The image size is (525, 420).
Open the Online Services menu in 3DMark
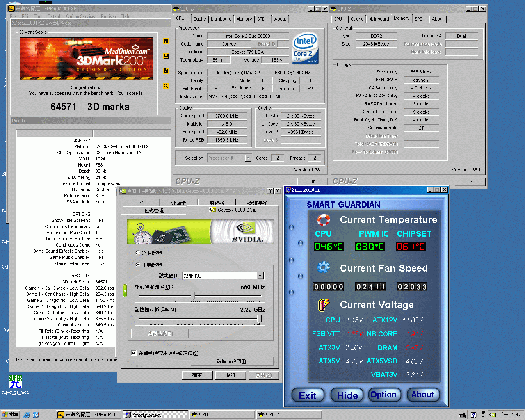[81, 16]
